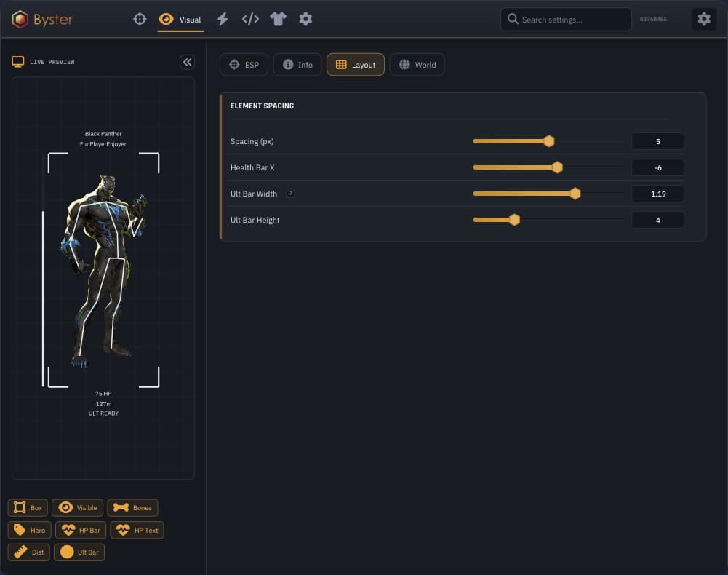
Task: Switch to the ESP sub-tab
Action: tap(244, 65)
